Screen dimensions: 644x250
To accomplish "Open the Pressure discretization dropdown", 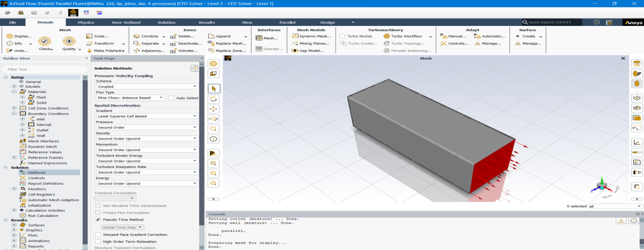I will [147, 127].
